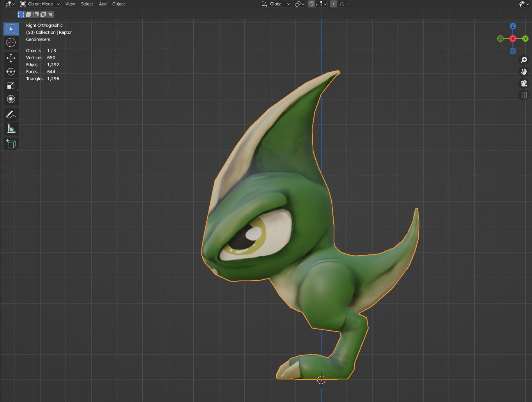The width and height of the screenshot is (532, 402).
Task: Open the transform pivot point dropdown
Action: pos(299,4)
